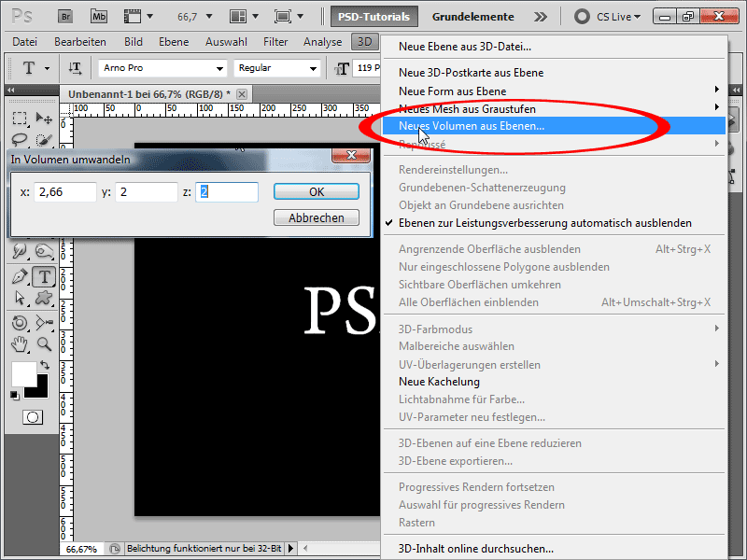This screenshot has width=747, height=560.
Task: Select the Path Selection arrow tool
Action: (20, 299)
